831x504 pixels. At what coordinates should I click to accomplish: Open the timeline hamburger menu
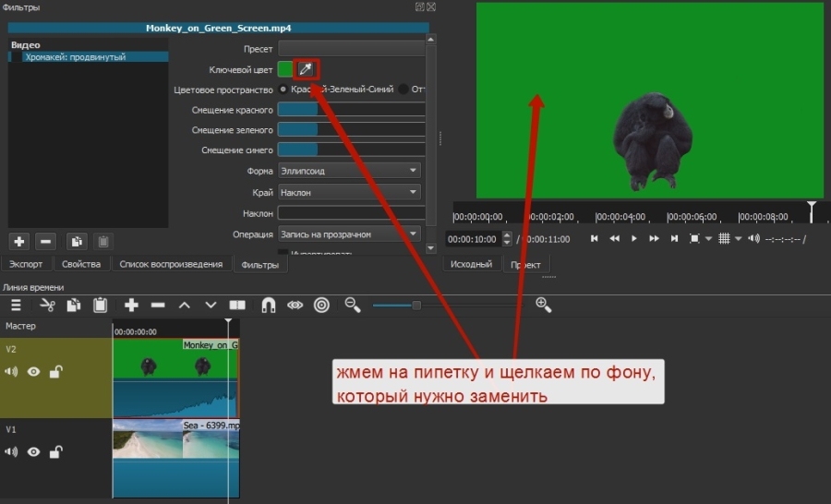(18, 305)
